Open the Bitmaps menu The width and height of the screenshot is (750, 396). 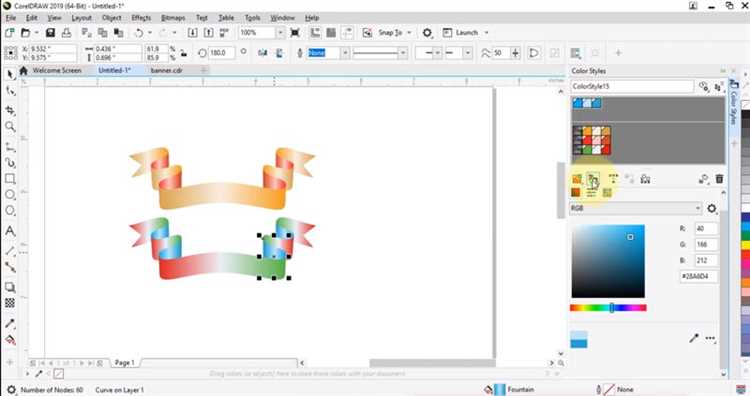click(x=173, y=18)
